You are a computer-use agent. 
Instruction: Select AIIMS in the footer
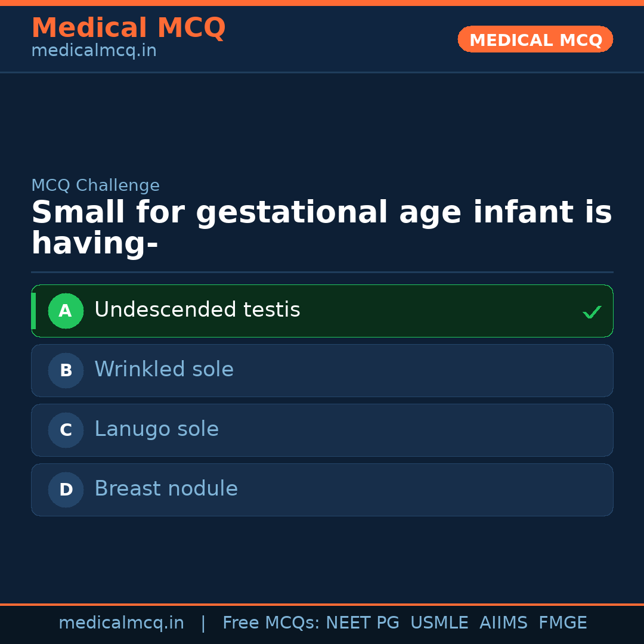(503, 623)
